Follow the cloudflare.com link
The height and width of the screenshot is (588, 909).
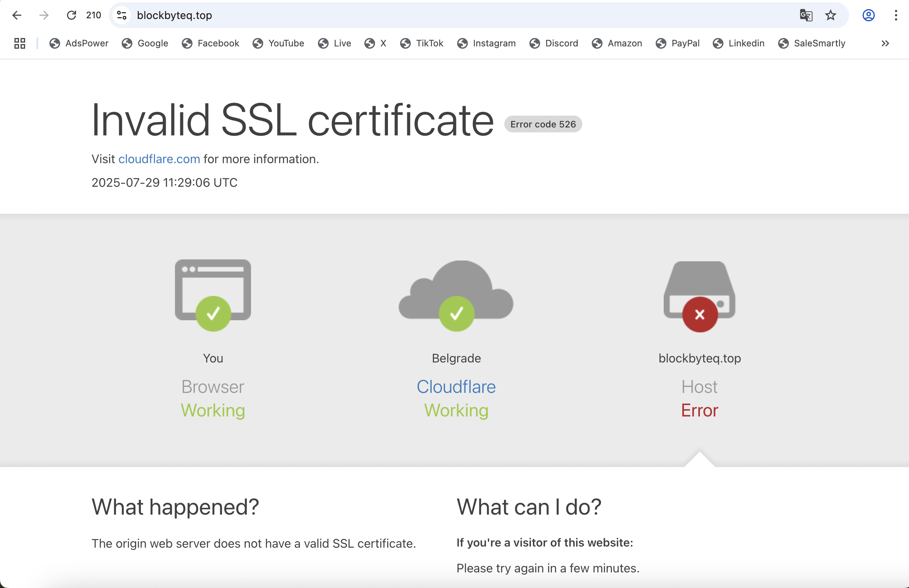(159, 159)
